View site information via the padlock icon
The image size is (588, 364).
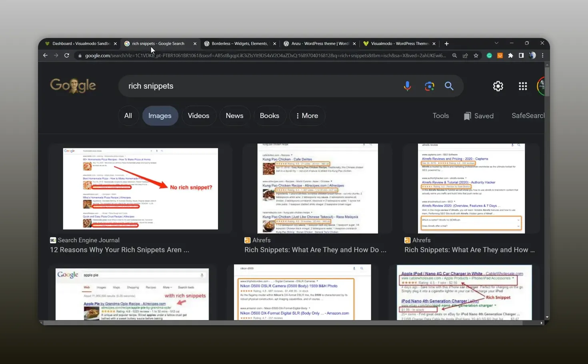[80, 56]
